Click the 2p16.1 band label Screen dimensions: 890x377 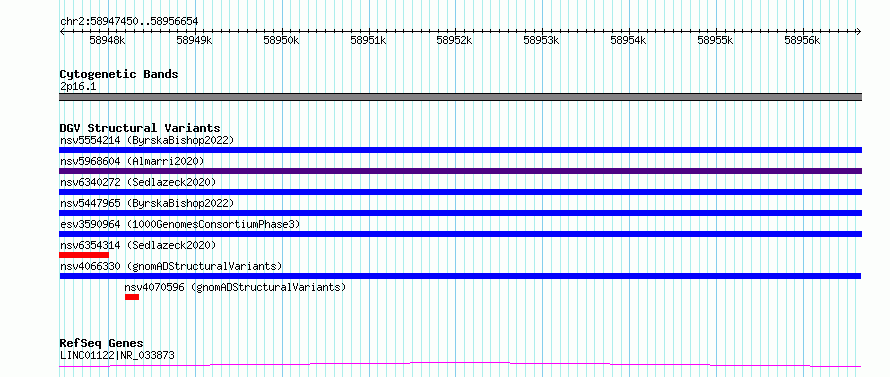coord(78,87)
